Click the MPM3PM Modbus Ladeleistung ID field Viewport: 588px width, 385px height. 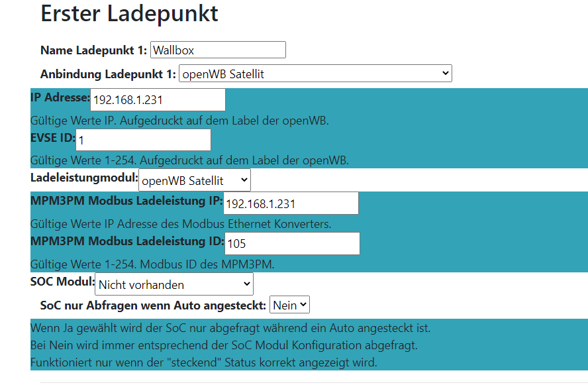tap(292, 243)
